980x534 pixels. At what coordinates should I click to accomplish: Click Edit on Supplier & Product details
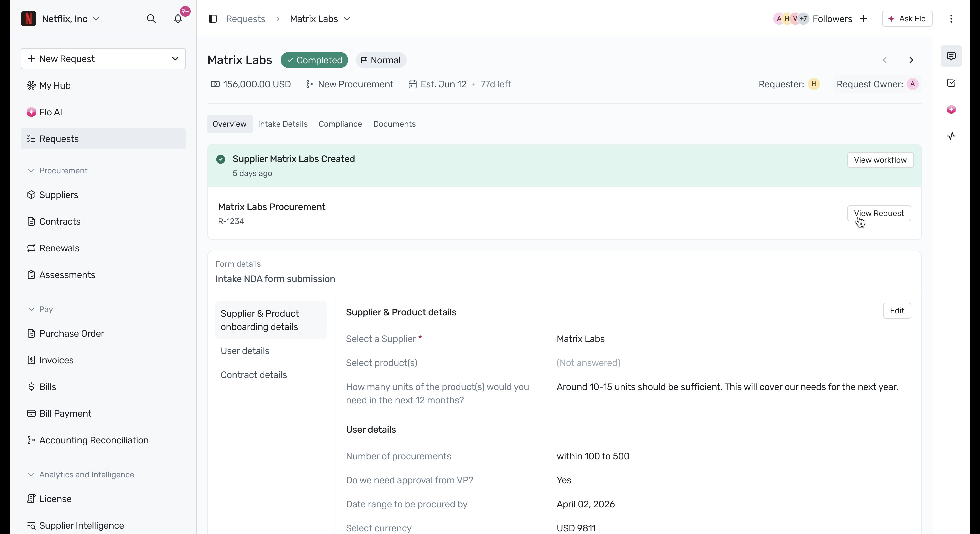(x=897, y=311)
